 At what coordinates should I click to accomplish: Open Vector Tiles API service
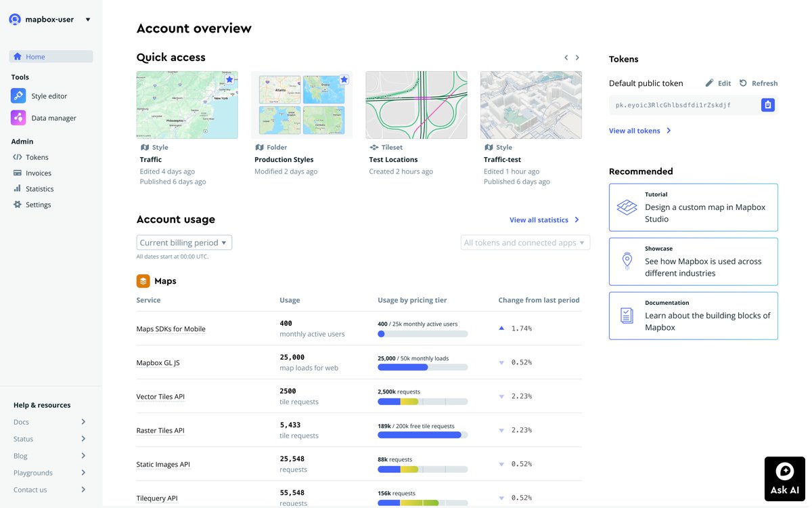pos(160,397)
